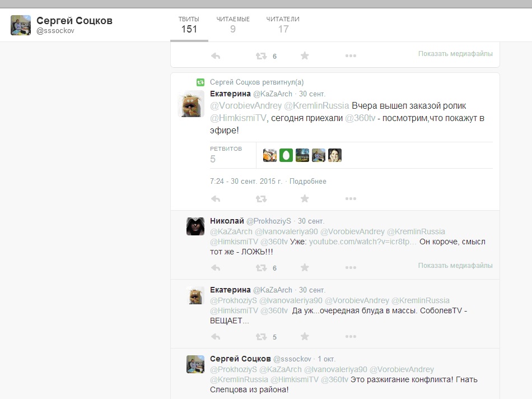Reply to Николай's tweet about ЛОЖЬ
Viewport: 532px width, 399px height.
[x=216, y=268]
